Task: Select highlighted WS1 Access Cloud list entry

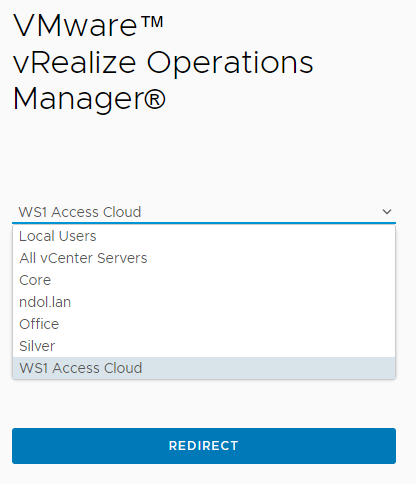Action: point(204,368)
